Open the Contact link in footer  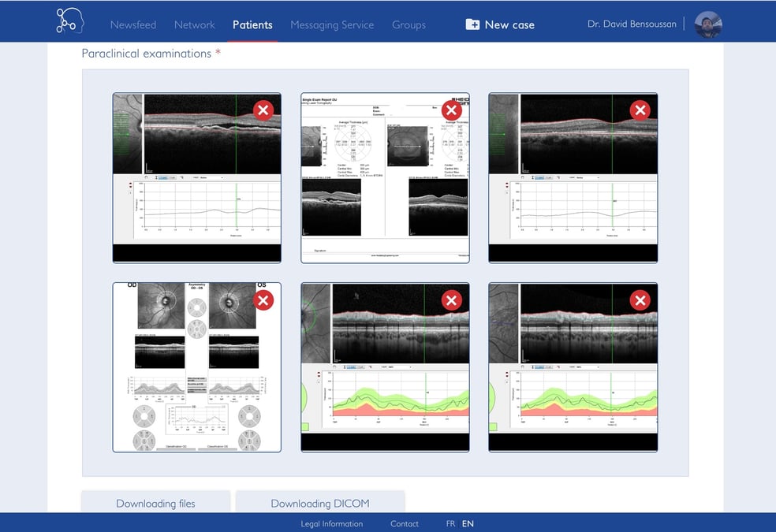(x=405, y=523)
